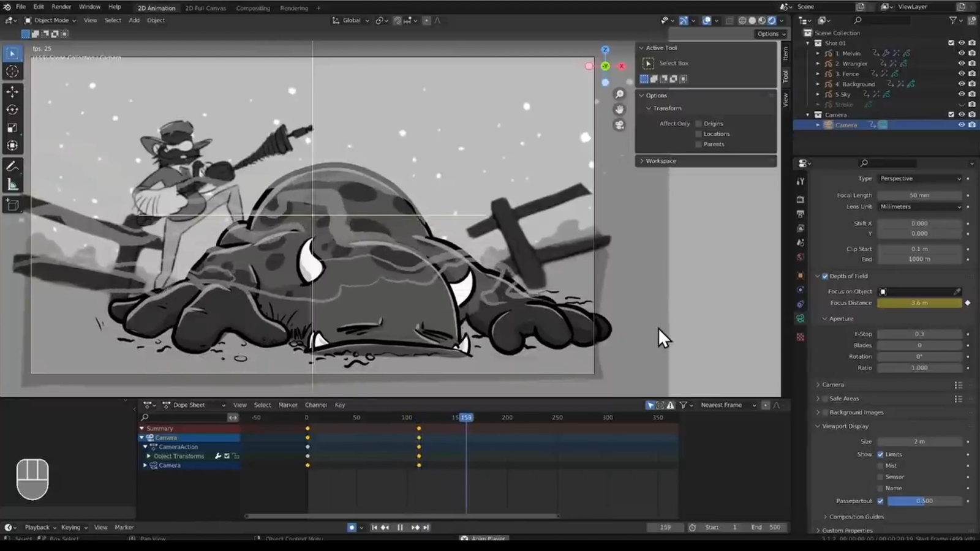980x551 pixels.
Task: Disable the Depth of Field checkbox
Action: [825, 276]
